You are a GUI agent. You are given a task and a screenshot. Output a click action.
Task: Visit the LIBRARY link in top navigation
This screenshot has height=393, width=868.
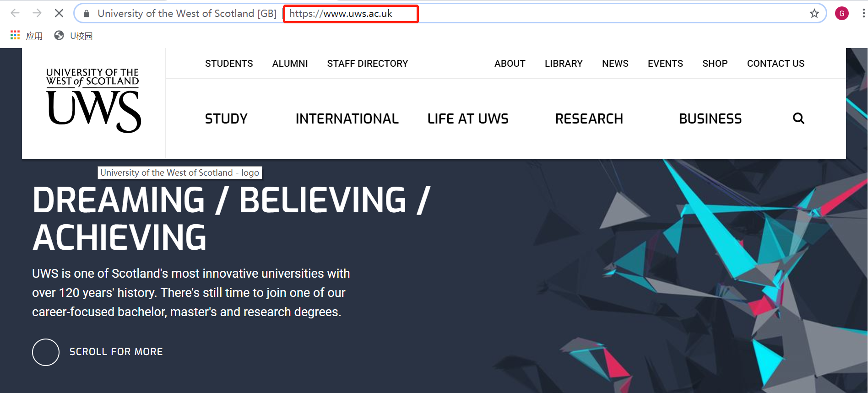click(x=564, y=64)
